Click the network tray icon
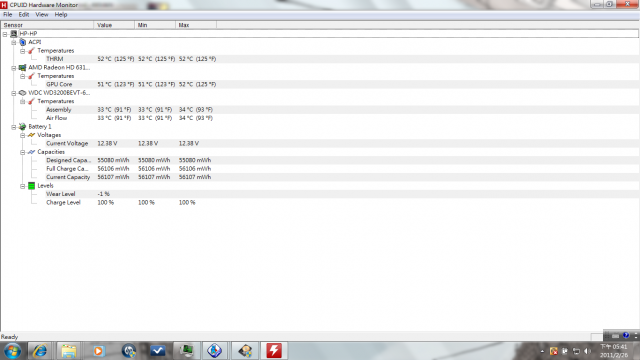The width and height of the screenshot is (640, 360). pos(576,351)
